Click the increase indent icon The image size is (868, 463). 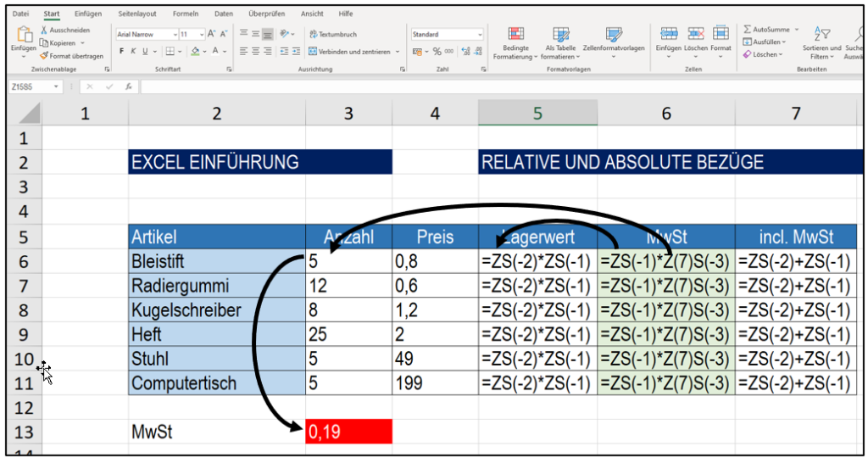tap(296, 51)
